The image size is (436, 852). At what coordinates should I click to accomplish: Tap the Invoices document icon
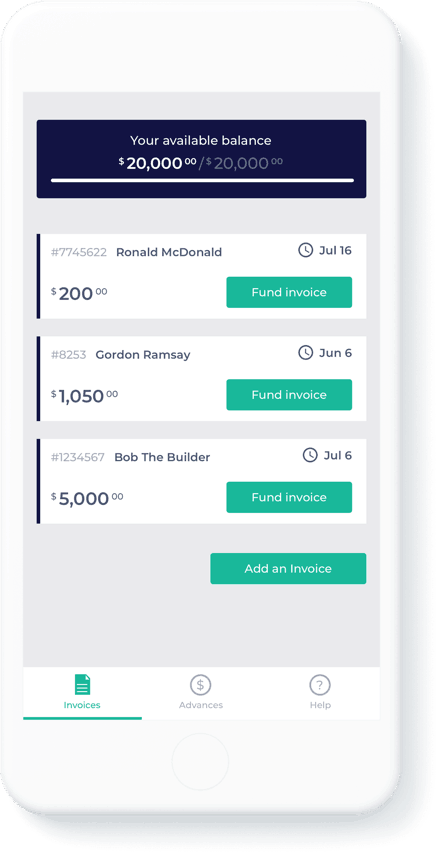[82, 685]
